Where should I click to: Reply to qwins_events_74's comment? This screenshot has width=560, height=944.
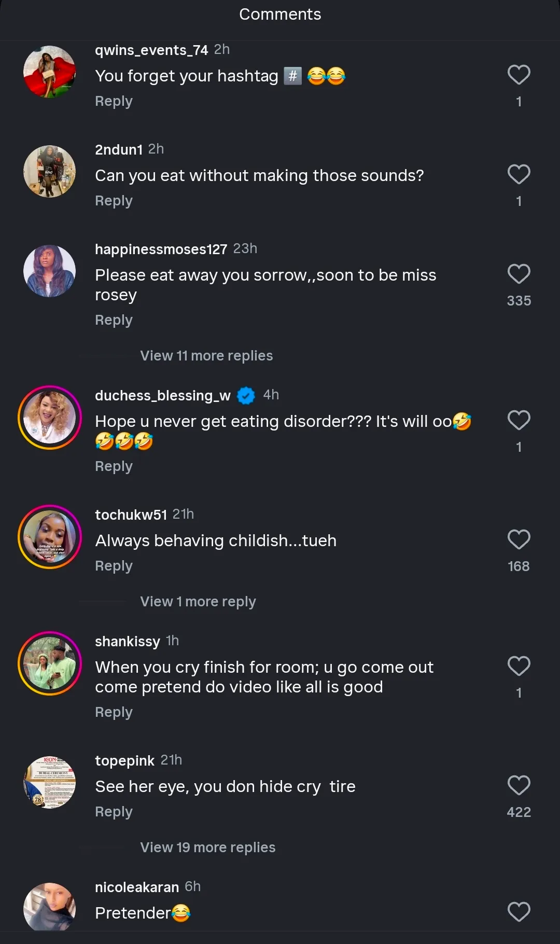pos(114,101)
